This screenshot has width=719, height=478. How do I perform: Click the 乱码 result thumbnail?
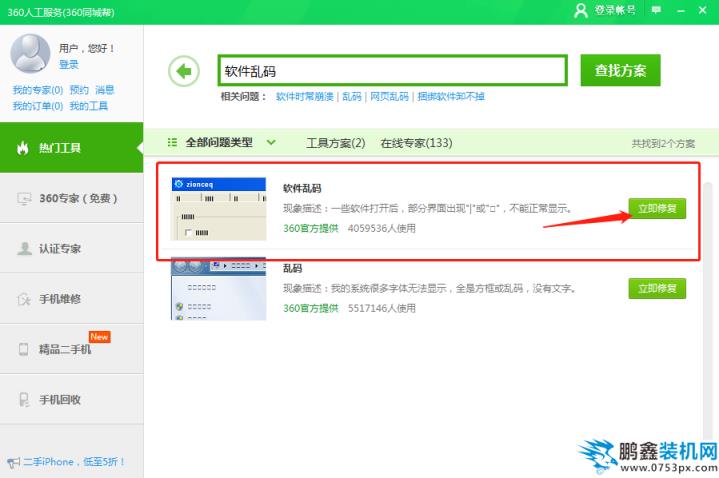[218, 289]
